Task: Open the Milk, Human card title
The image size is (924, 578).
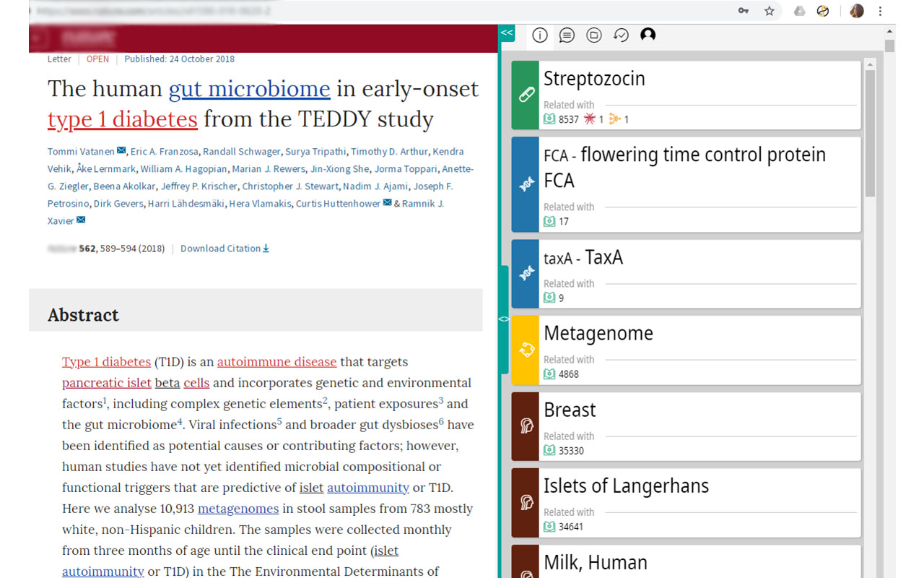Action: (596, 563)
